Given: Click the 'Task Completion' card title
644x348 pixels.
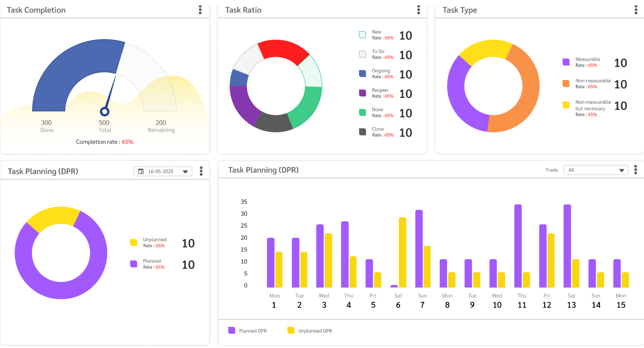Looking at the screenshot, I should [x=36, y=10].
